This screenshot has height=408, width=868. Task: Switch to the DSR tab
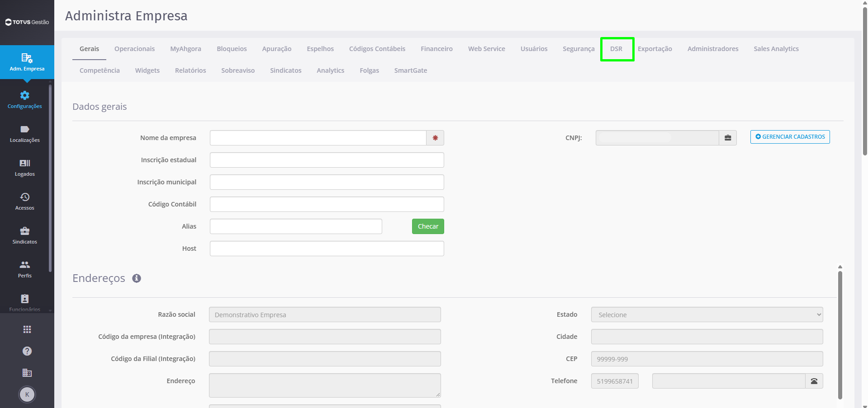click(x=616, y=49)
